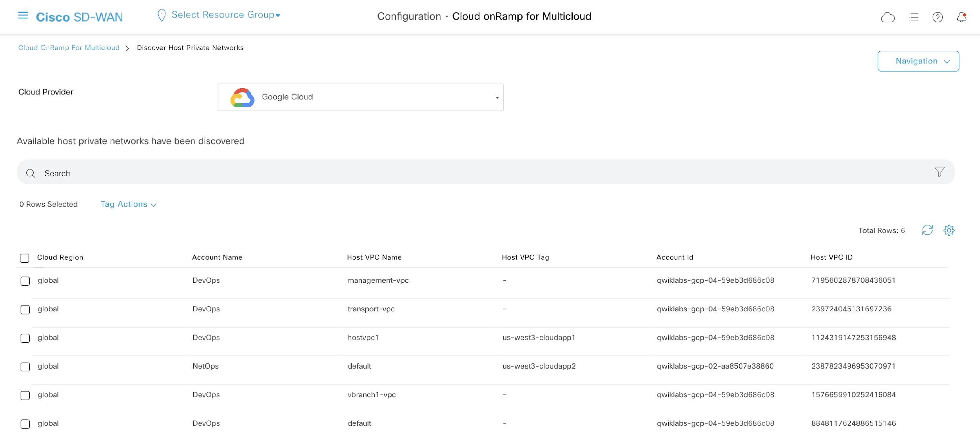Click the us-west3-cloudapp1 tag cell
This screenshot has width=980, height=445.
tap(539, 338)
